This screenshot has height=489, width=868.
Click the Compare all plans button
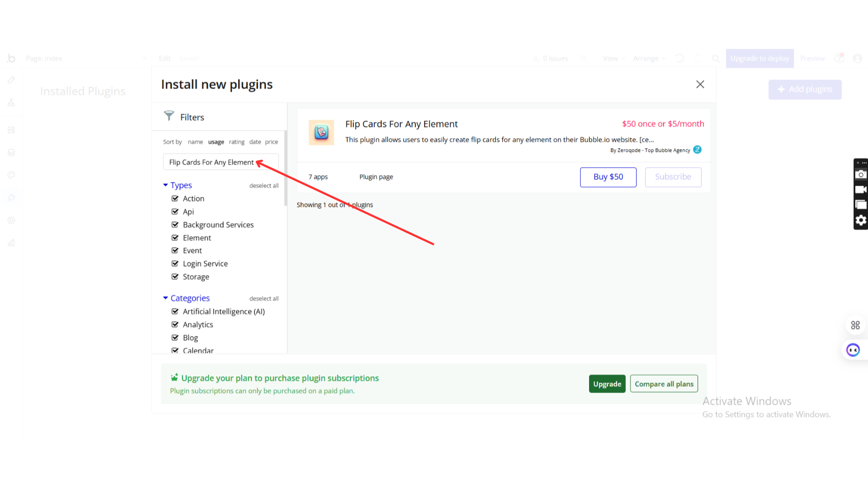(664, 384)
